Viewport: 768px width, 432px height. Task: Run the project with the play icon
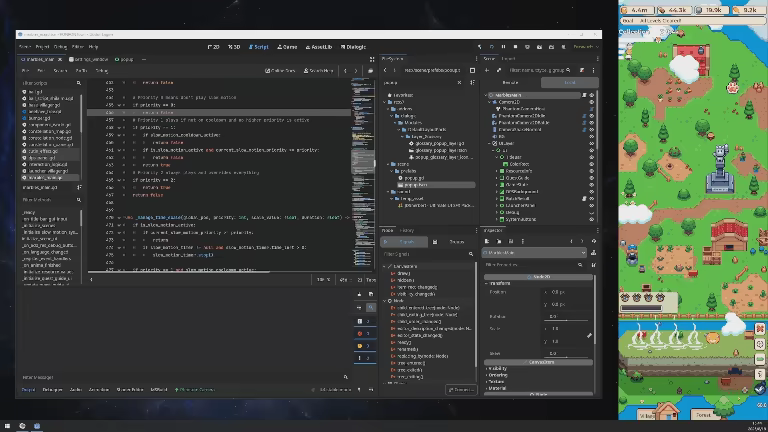coord(491,47)
